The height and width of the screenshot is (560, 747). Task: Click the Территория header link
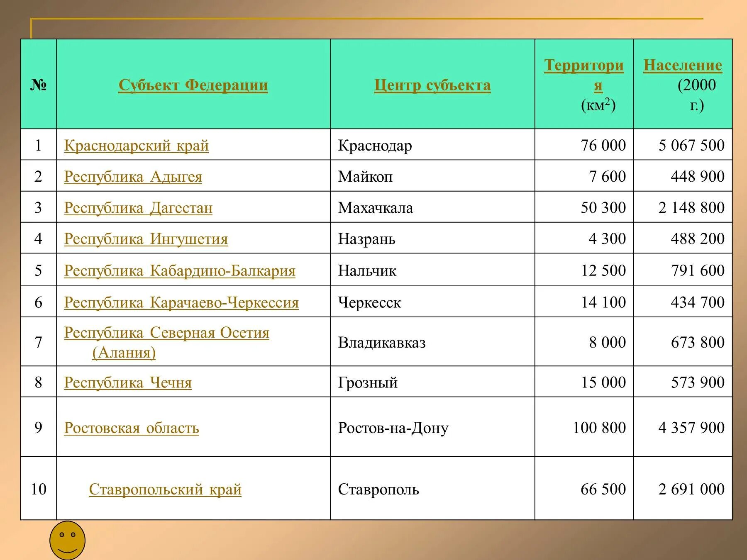pos(584,75)
